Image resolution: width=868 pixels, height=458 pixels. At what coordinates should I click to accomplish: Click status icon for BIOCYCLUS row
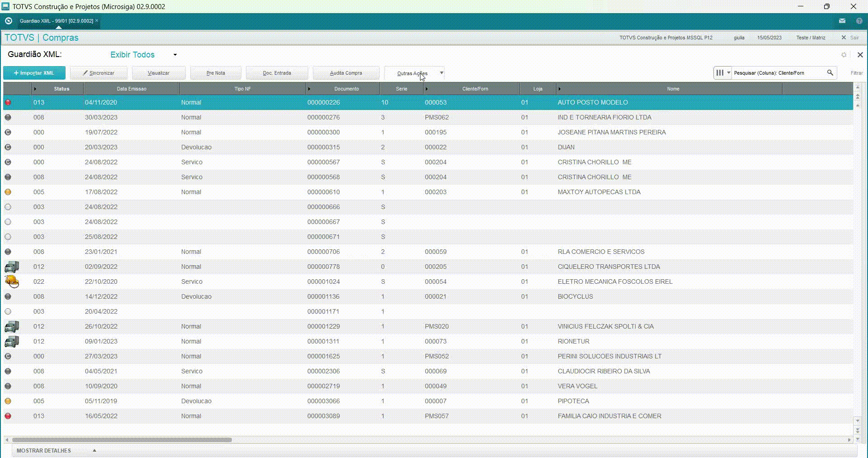[x=8, y=296]
